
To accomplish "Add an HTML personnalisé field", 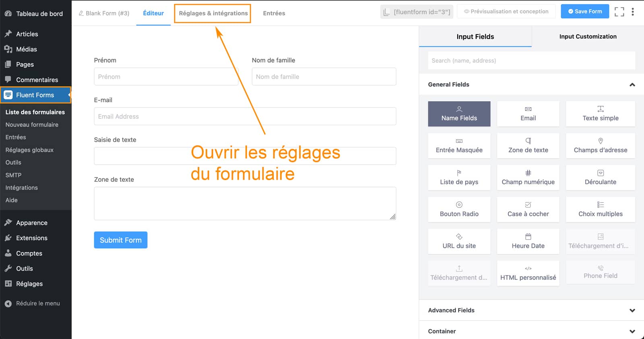I will click(x=528, y=273).
